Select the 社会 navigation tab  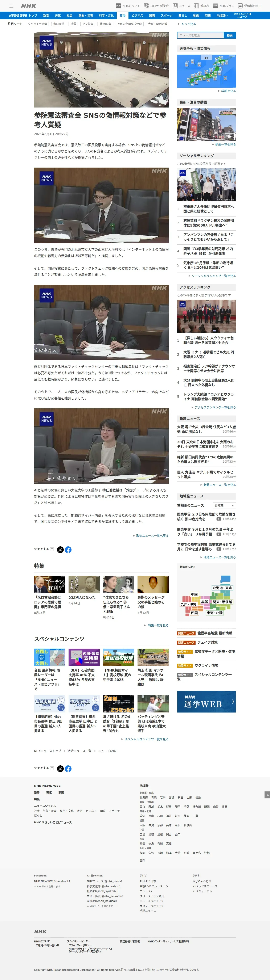[69, 16]
